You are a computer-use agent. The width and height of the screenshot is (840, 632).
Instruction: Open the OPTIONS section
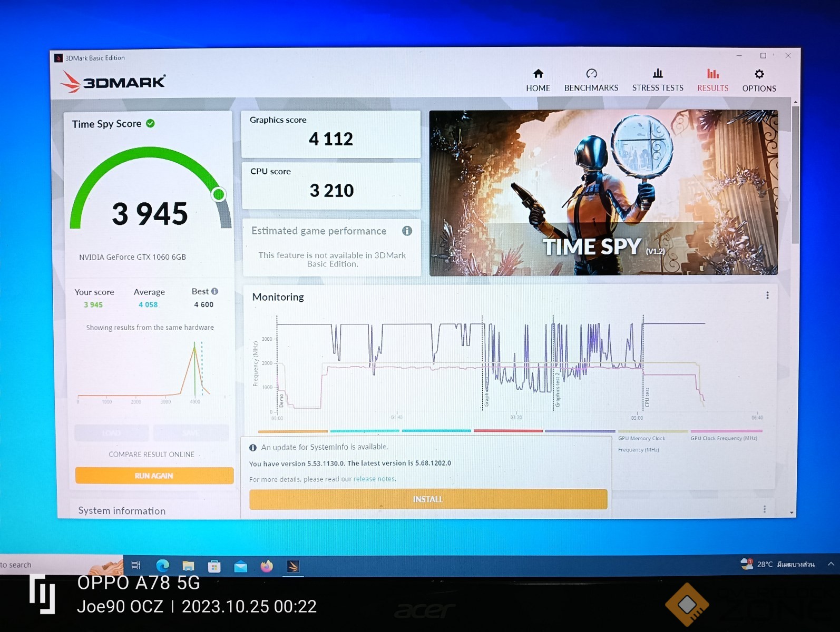click(759, 81)
